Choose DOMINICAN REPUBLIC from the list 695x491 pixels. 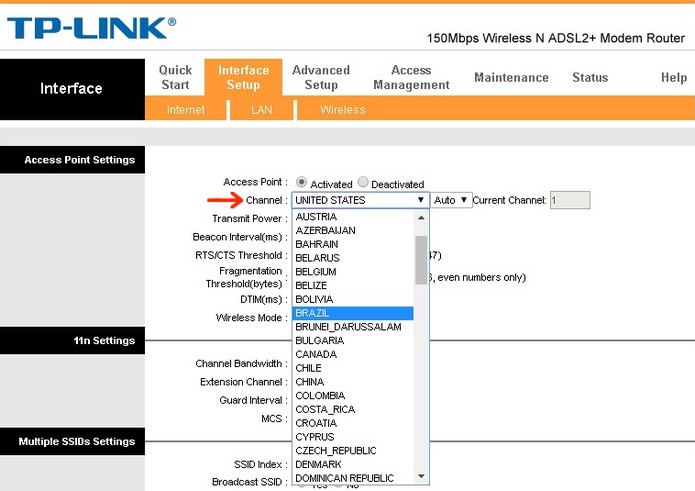click(x=353, y=478)
